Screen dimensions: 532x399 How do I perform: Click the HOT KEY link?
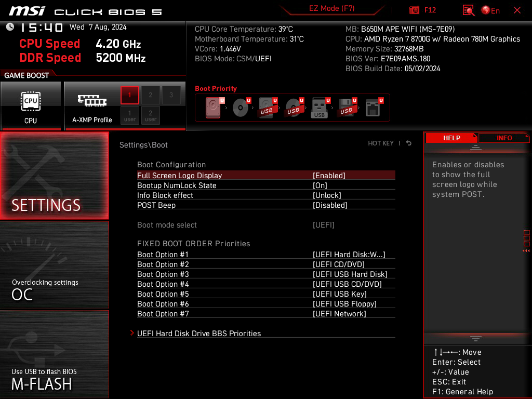(x=381, y=143)
